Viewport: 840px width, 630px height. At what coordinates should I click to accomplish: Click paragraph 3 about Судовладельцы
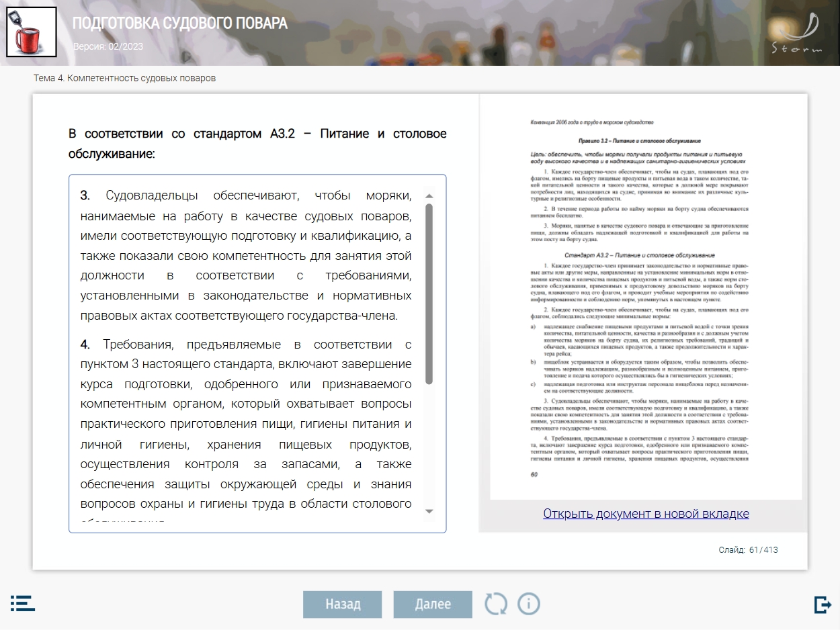tap(246, 255)
